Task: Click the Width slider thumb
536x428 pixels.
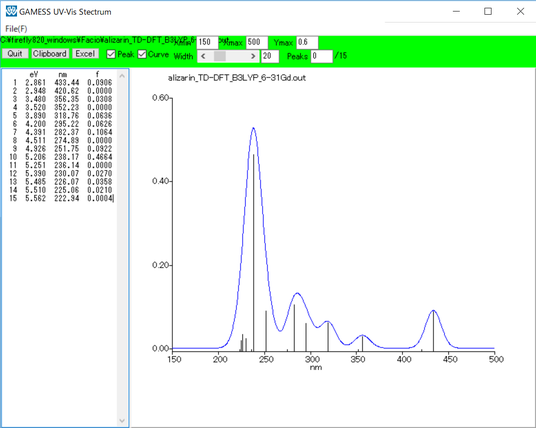Action: 220,56
